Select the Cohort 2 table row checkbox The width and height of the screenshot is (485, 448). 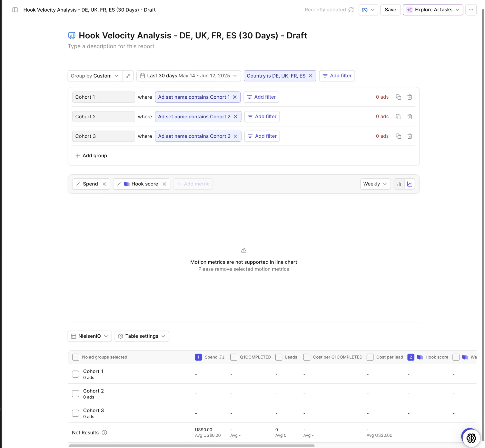click(x=75, y=394)
